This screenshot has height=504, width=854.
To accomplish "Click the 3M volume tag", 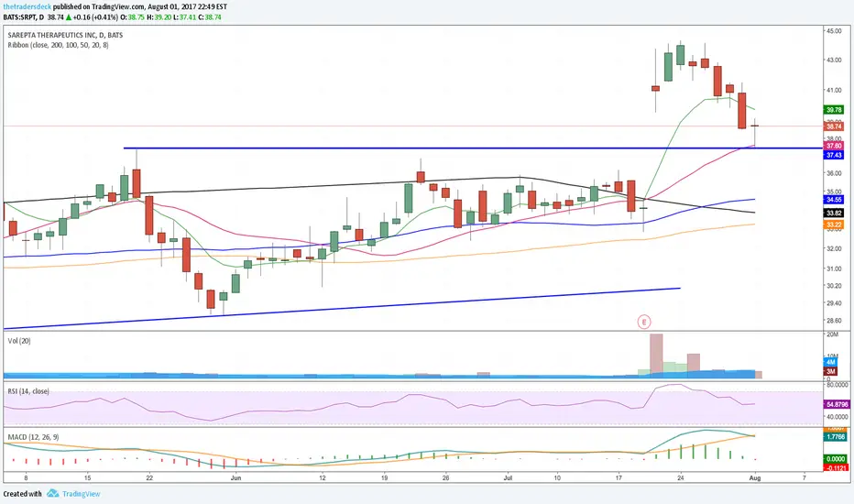I will [830, 372].
